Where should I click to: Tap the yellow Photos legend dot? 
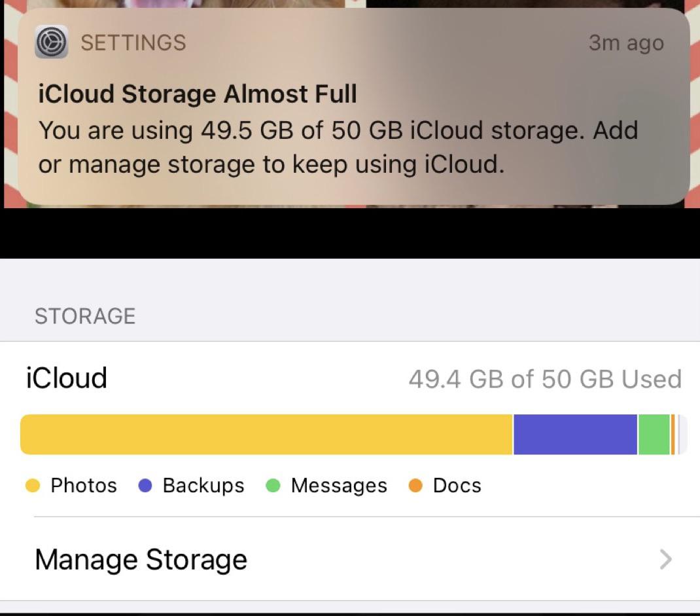[32, 485]
